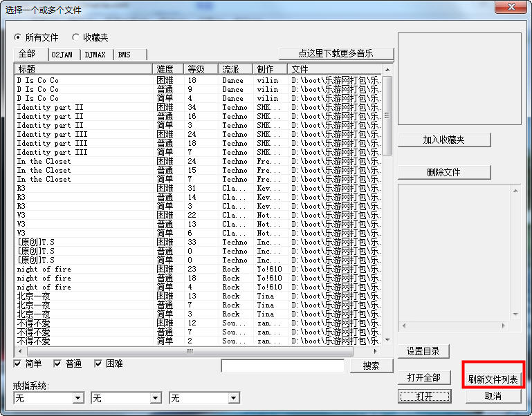Switch to the DJMAX tab
Screen dimensions: 532x416
coord(97,55)
